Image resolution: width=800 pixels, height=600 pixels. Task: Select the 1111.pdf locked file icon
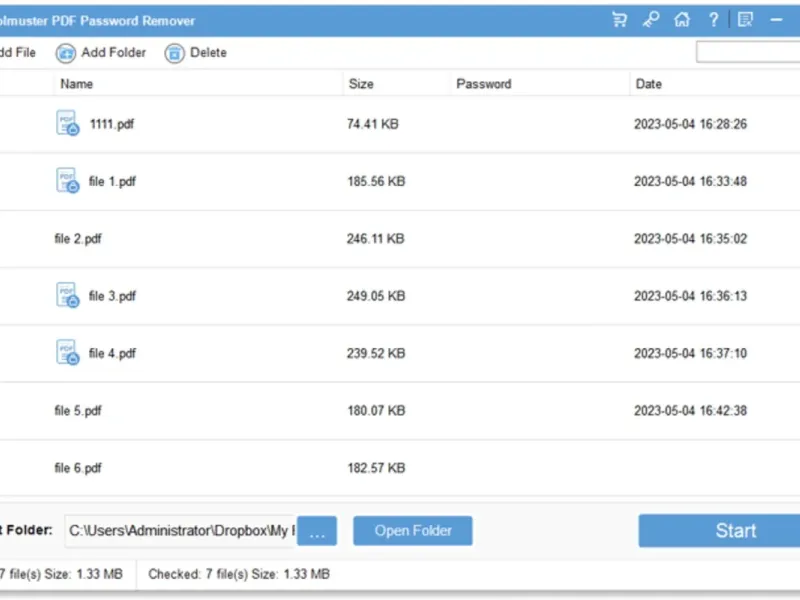coord(67,123)
